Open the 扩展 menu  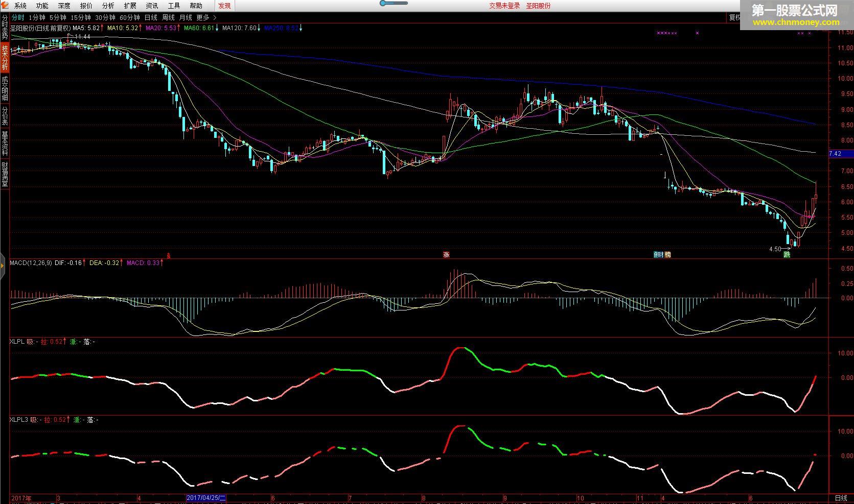(x=130, y=6)
